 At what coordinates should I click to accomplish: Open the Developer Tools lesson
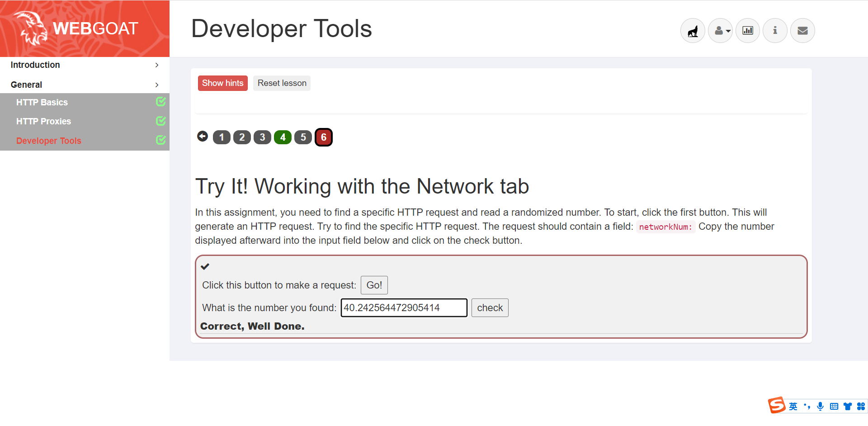pos(49,141)
